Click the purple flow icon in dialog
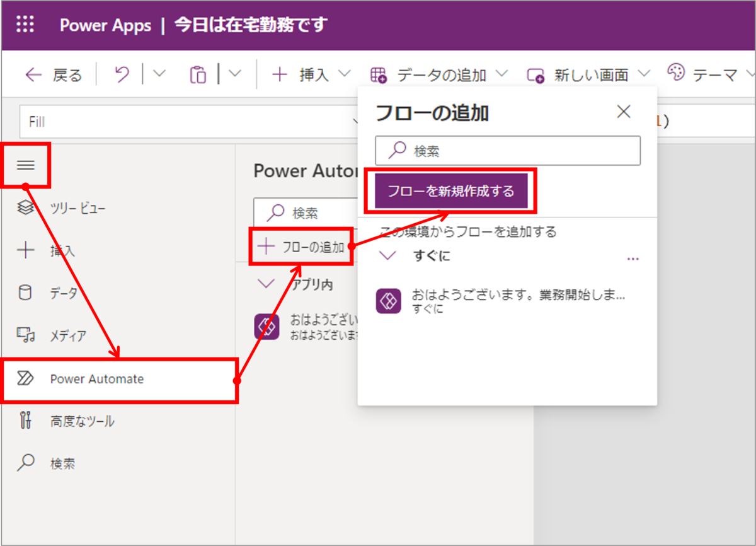756x546 pixels. [389, 301]
